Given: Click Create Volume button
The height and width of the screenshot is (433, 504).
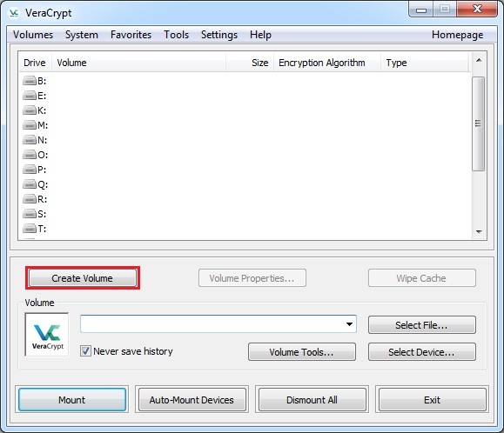Looking at the screenshot, I should [83, 278].
